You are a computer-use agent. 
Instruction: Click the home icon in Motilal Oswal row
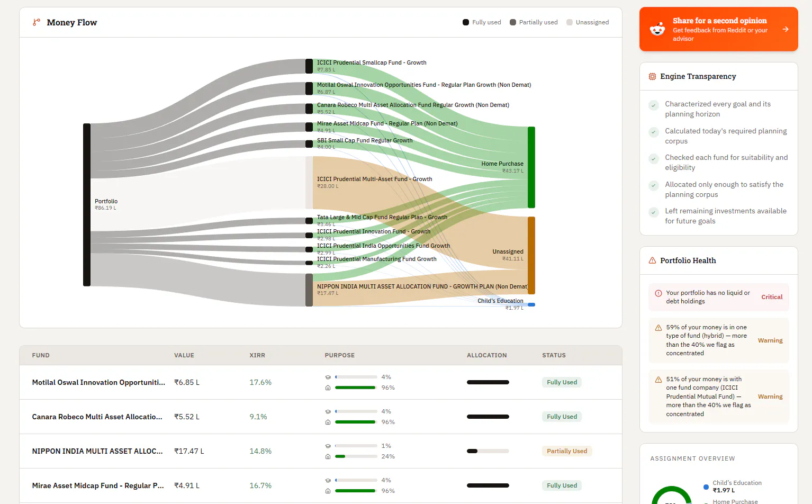point(328,388)
